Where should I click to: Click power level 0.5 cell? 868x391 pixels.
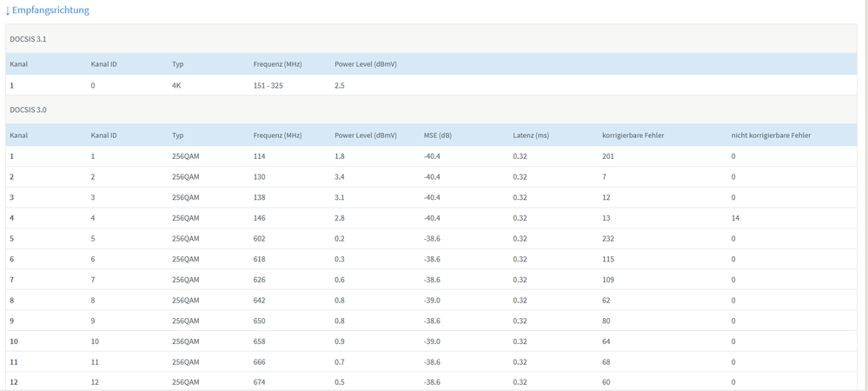coord(340,382)
